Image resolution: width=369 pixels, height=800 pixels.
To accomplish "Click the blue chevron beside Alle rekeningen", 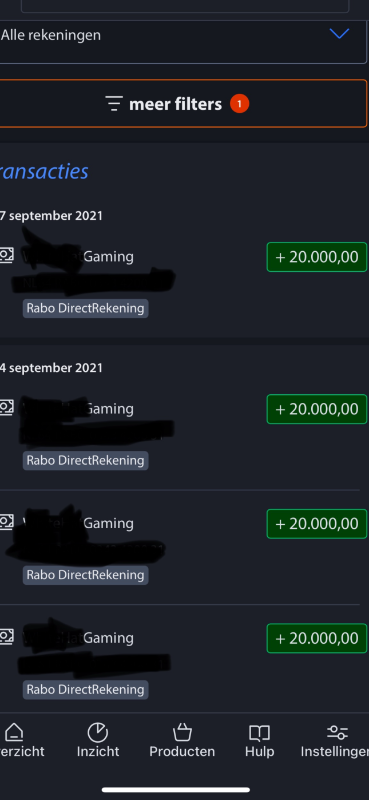I will click(339, 34).
